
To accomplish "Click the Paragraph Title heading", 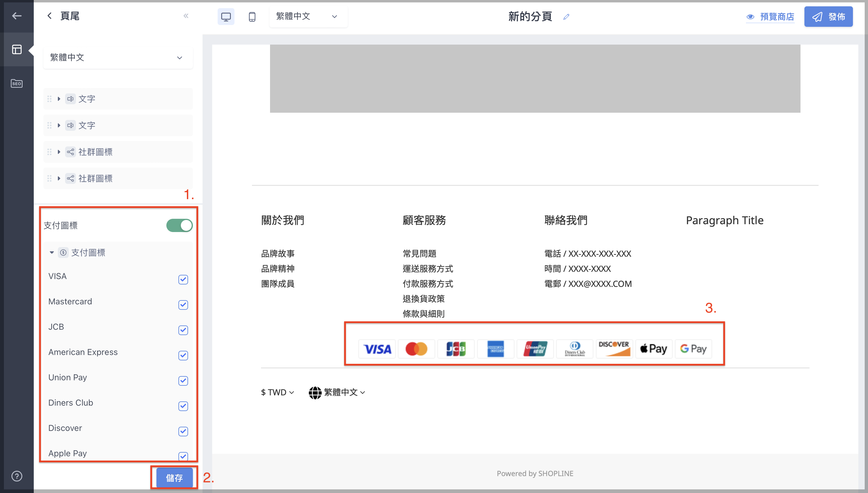I will coord(725,220).
